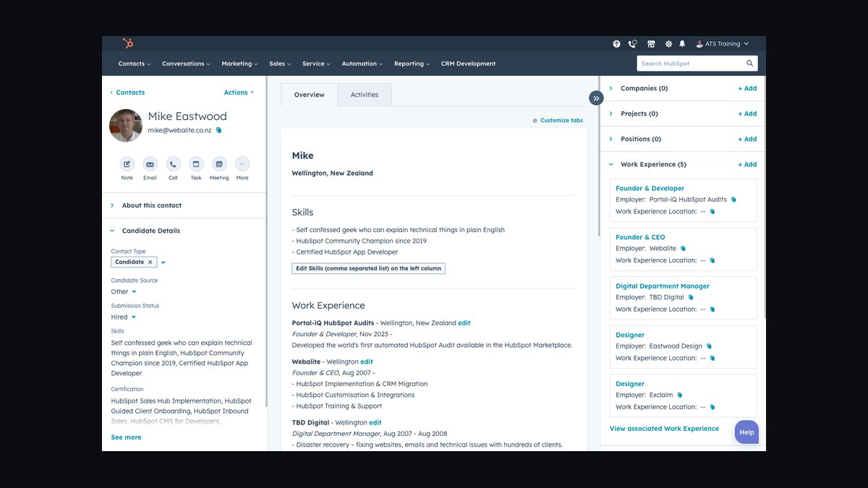
Task: Add a Work Experience record
Action: (x=747, y=164)
